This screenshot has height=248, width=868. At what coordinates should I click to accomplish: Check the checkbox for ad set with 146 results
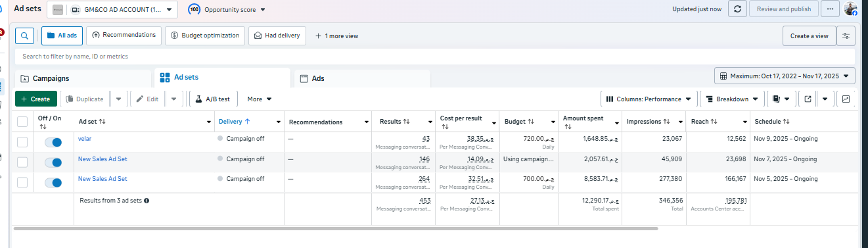tap(22, 162)
